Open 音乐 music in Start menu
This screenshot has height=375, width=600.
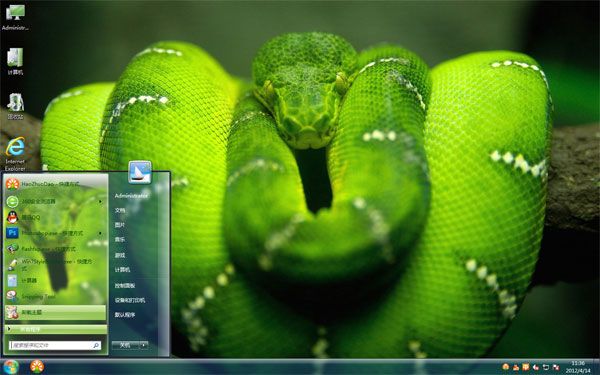coord(120,240)
